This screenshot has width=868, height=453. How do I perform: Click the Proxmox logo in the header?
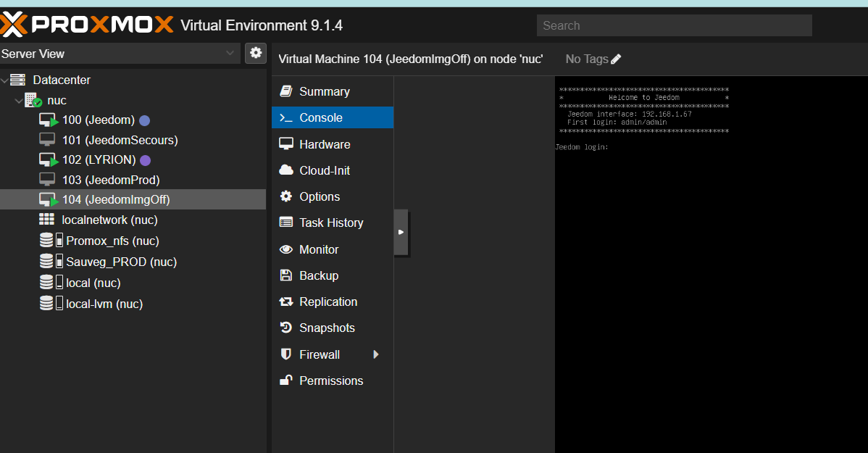87,25
